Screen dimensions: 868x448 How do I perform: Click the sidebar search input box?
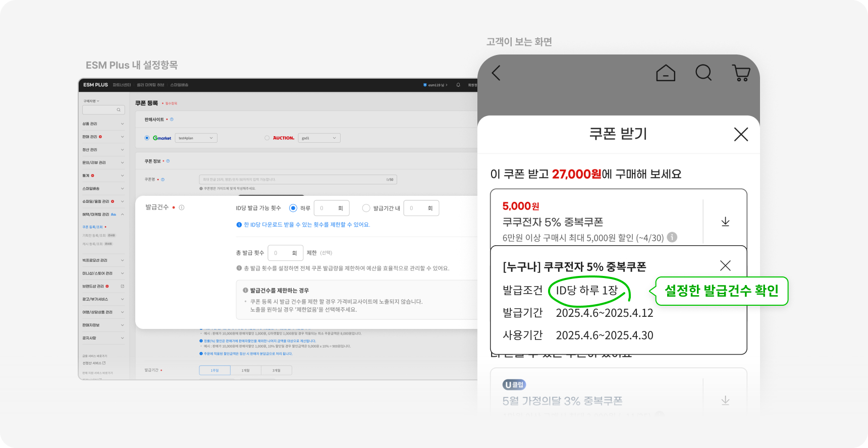click(103, 109)
